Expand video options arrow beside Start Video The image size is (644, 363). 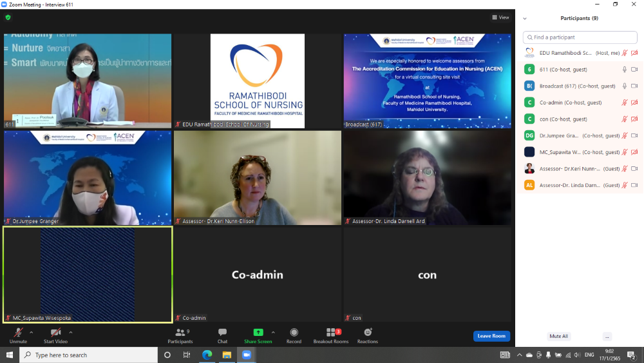[x=71, y=333]
